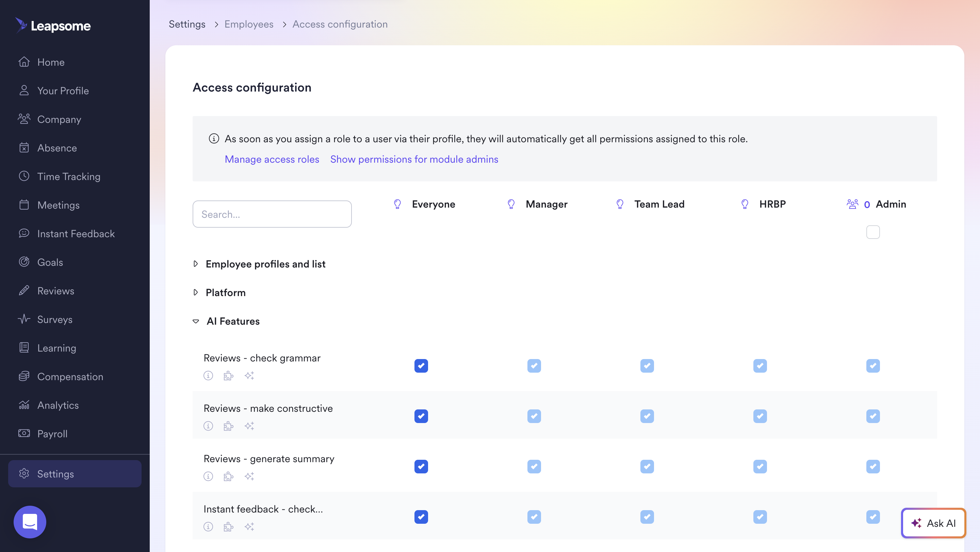Click the Manage access roles link
Viewport: 980px width, 552px height.
[272, 159]
